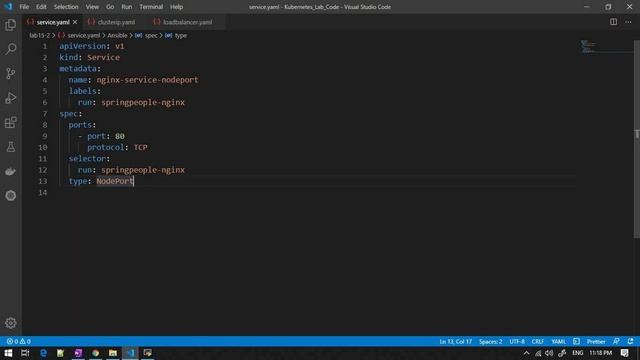Click port value '80' on line 9

[120, 136]
